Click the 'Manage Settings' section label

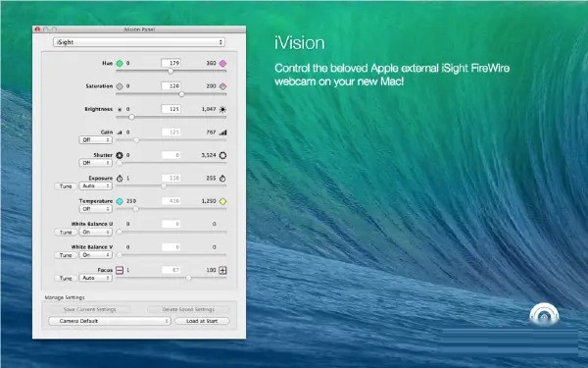tap(65, 297)
